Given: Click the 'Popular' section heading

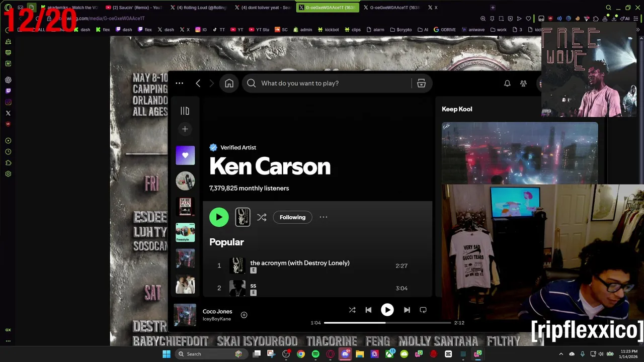Looking at the screenshot, I should pyautogui.click(x=226, y=242).
